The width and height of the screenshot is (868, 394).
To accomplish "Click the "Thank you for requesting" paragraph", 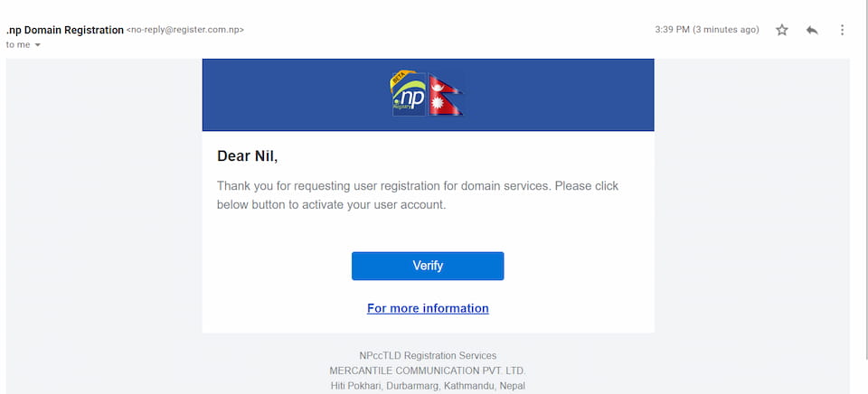I will 418,195.
